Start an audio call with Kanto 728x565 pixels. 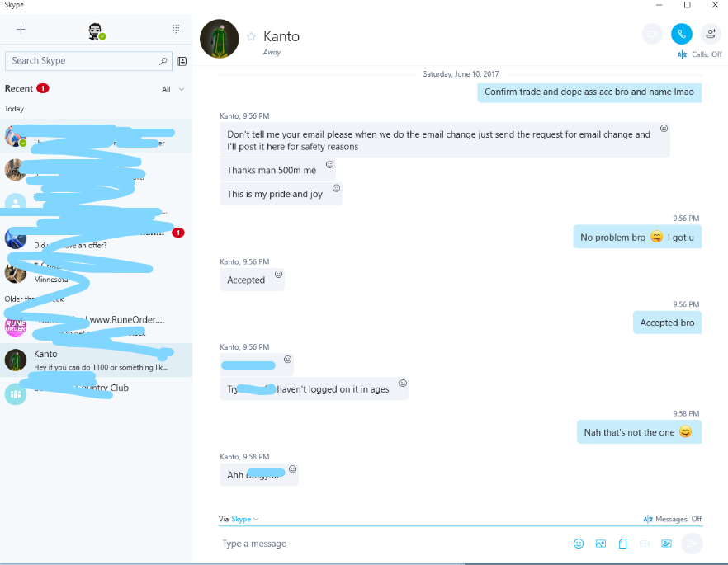point(681,34)
